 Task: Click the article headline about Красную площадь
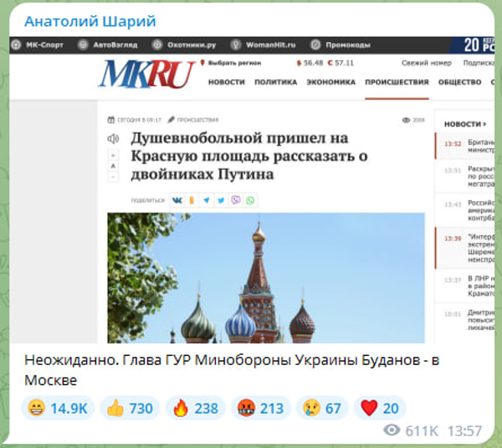[239, 156]
